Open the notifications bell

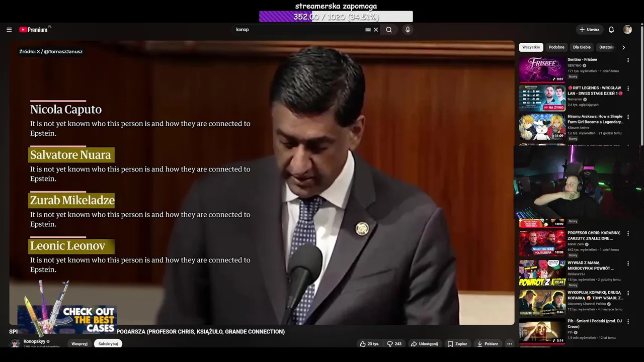tap(611, 30)
